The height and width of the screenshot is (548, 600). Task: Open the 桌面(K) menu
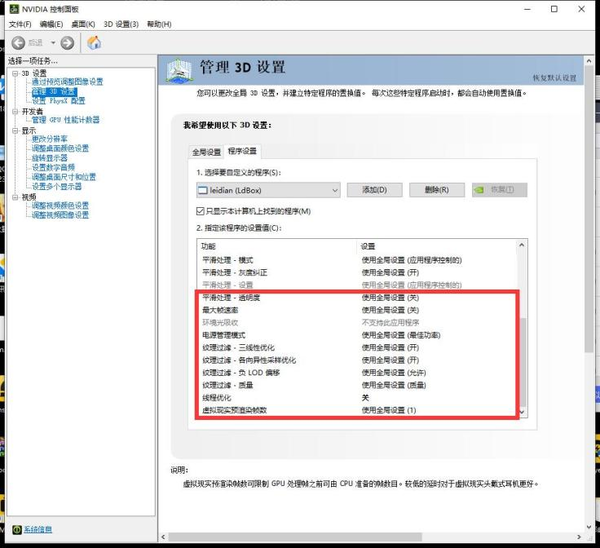tap(83, 24)
